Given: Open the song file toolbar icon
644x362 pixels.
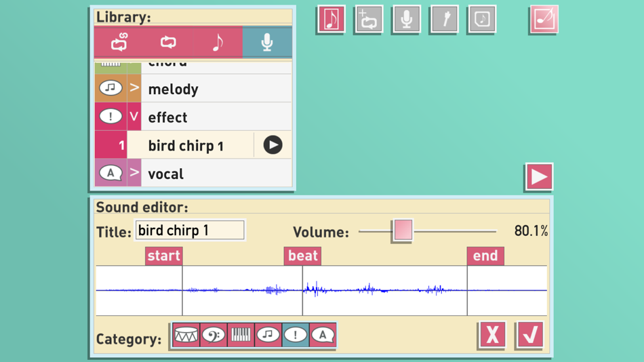Looking at the screenshot, I should [482, 19].
